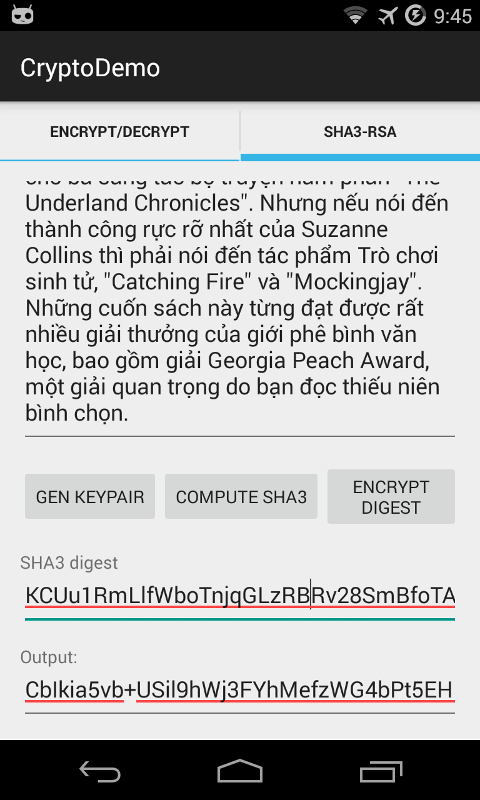This screenshot has width=480, height=800.
Task: Focus the SHA3 digest input field
Action: tap(240, 597)
